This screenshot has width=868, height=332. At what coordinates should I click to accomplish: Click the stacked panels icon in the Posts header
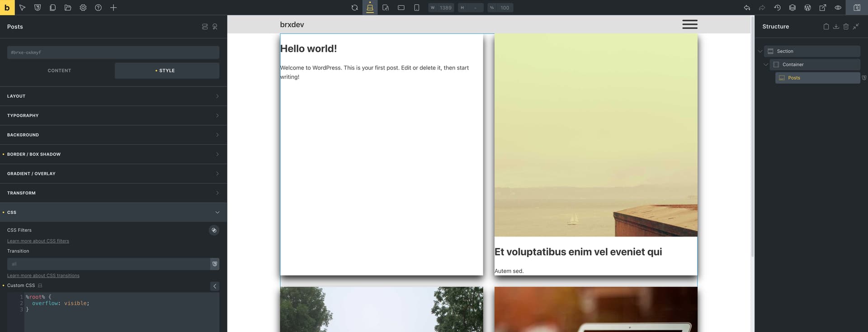[x=205, y=27]
